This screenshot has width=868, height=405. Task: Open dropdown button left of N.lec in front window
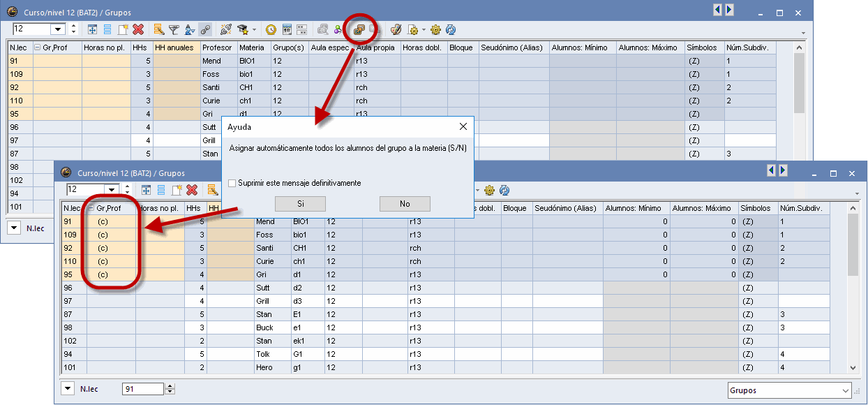pos(67,389)
